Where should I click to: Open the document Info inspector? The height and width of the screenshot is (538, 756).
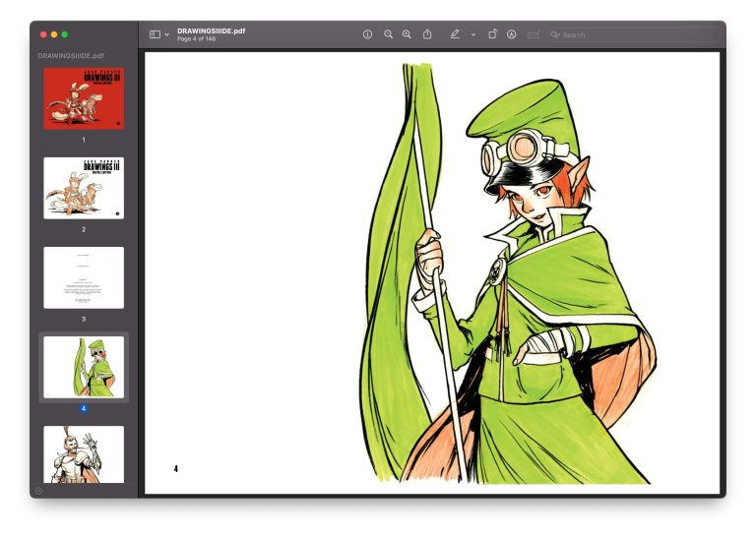click(x=367, y=34)
